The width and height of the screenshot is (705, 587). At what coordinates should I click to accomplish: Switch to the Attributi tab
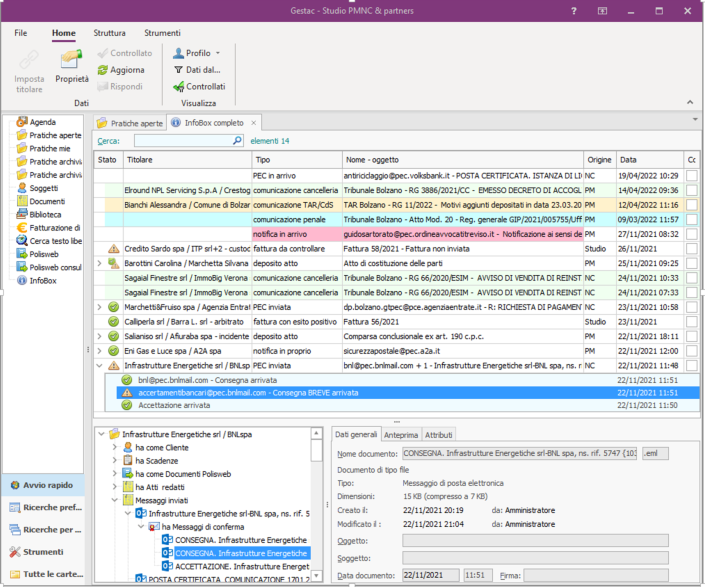click(x=438, y=435)
